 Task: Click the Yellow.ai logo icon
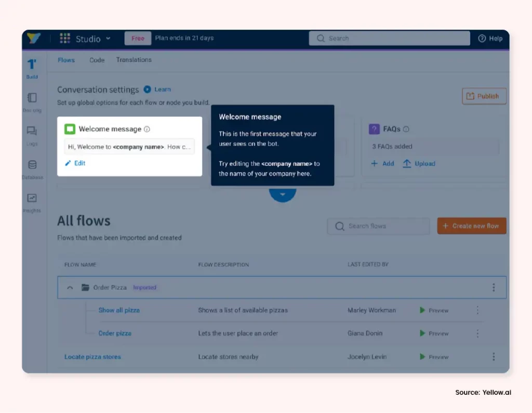tap(34, 38)
